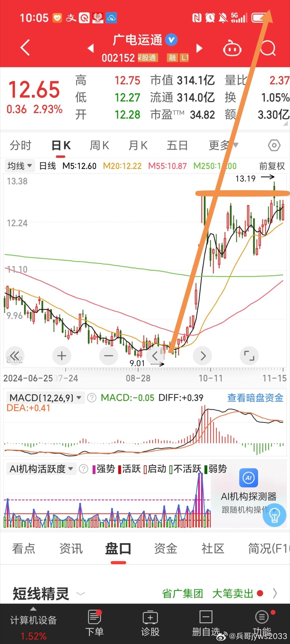The width and height of the screenshot is (290, 644).
Task: Tap 市值 314.1亿 value
Action: pos(196,80)
